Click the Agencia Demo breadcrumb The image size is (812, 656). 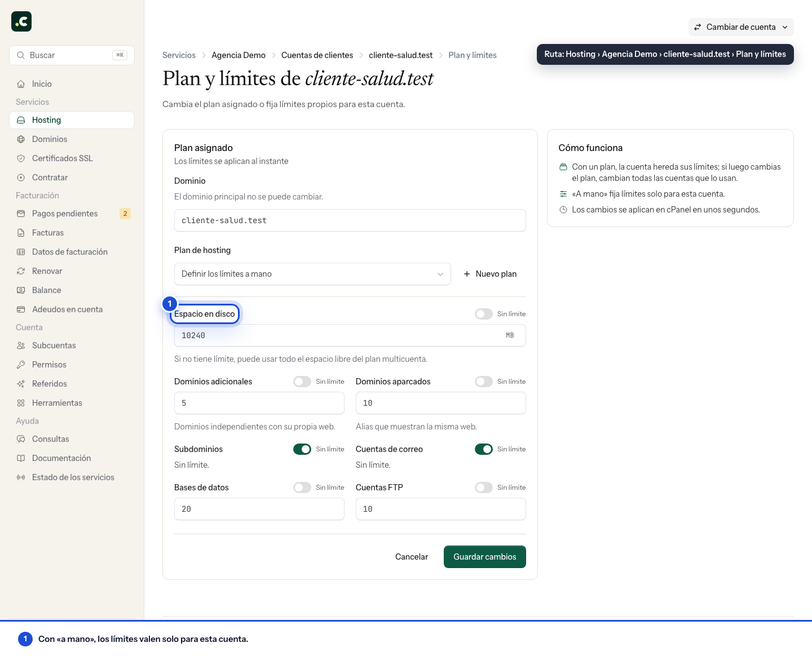239,55
